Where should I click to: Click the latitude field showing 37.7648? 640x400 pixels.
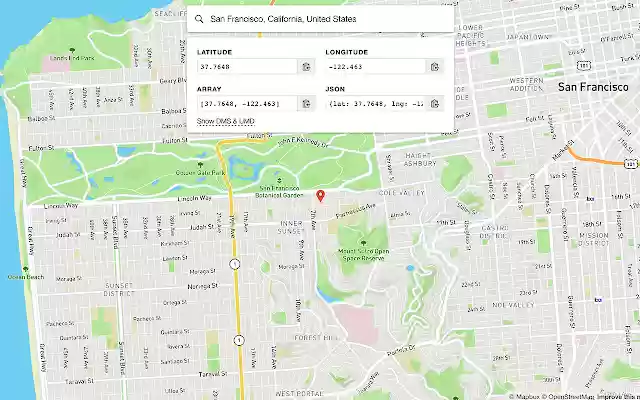247,67
